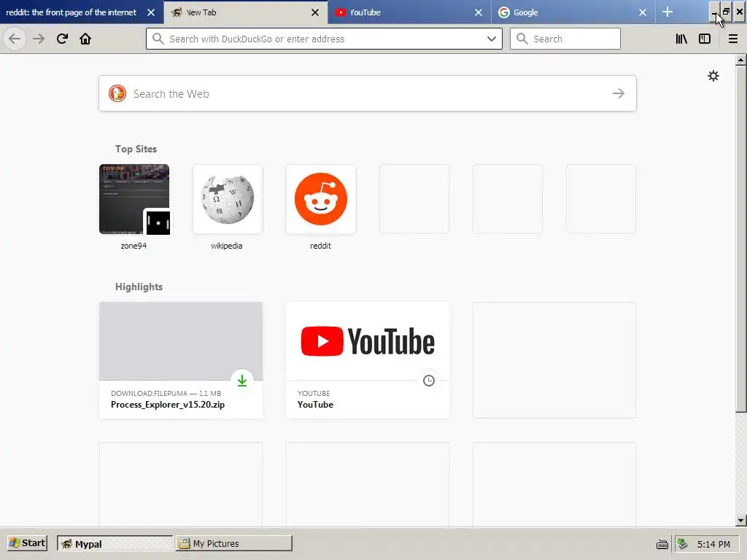Viewport: 747px width, 560px height.
Task: Open the zone94 top site tile
Action: pos(134,199)
